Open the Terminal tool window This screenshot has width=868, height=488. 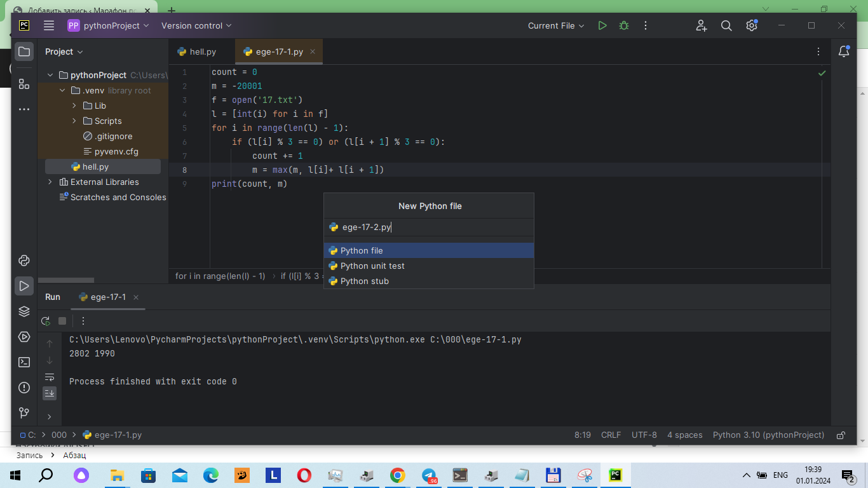[24, 362]
